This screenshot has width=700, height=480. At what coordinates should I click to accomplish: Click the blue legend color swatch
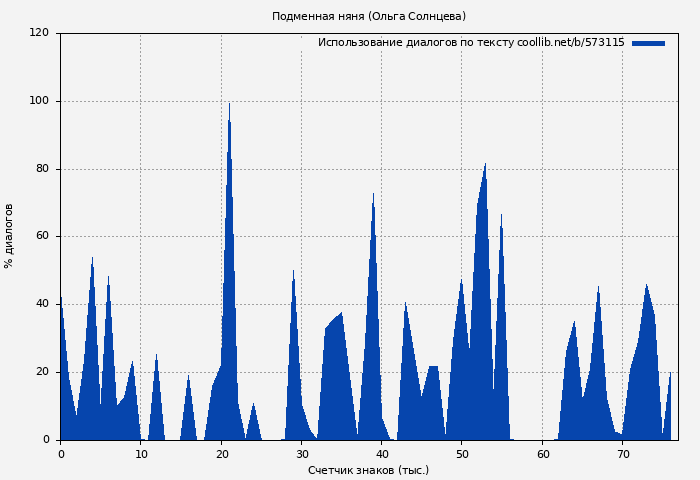648,43
